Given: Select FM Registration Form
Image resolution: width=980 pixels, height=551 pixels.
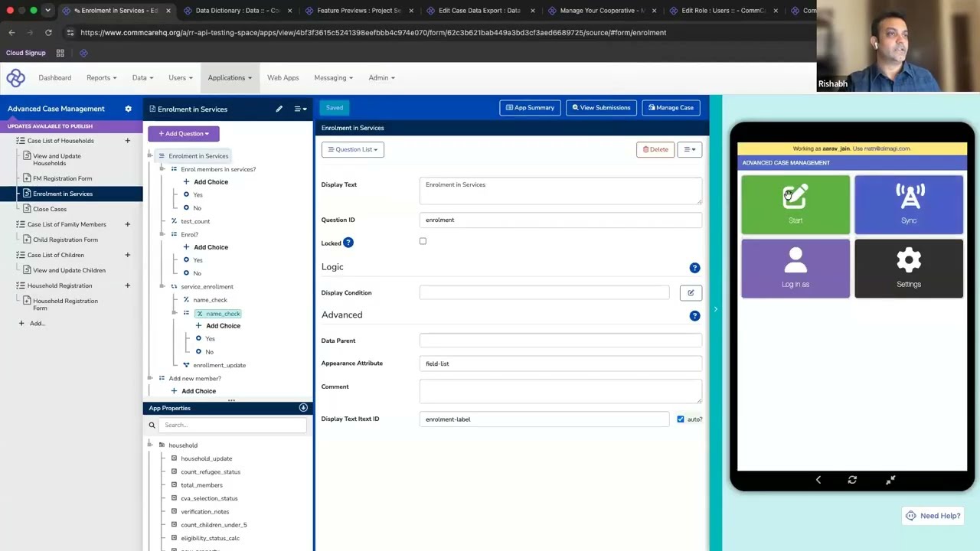Looking at the screenshot, I should 62,178.
